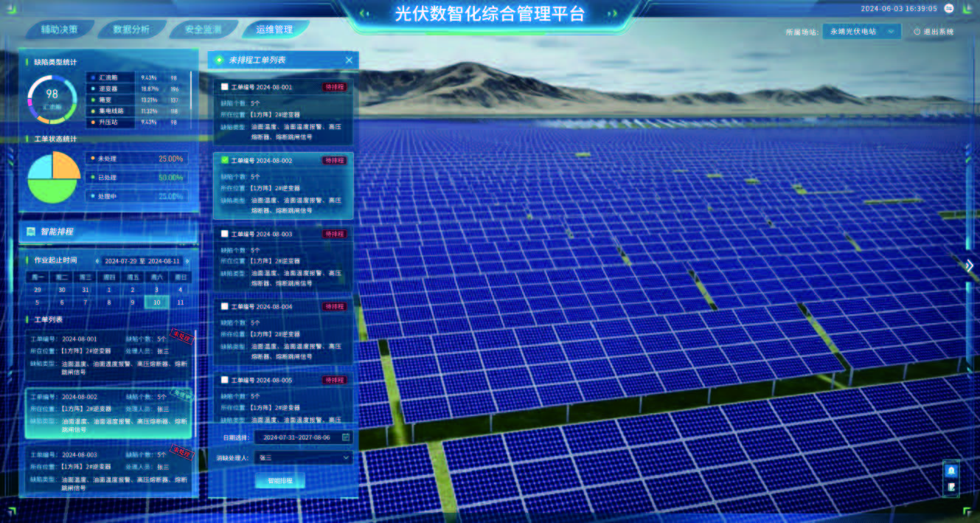Expand the right side panel arrow
This screenshot has width=980, height=523.
(x=970, y=266)
